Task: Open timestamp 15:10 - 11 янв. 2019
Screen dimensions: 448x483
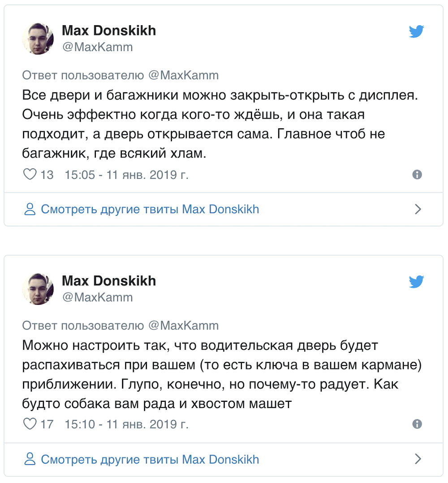Action: coord(126,424)
